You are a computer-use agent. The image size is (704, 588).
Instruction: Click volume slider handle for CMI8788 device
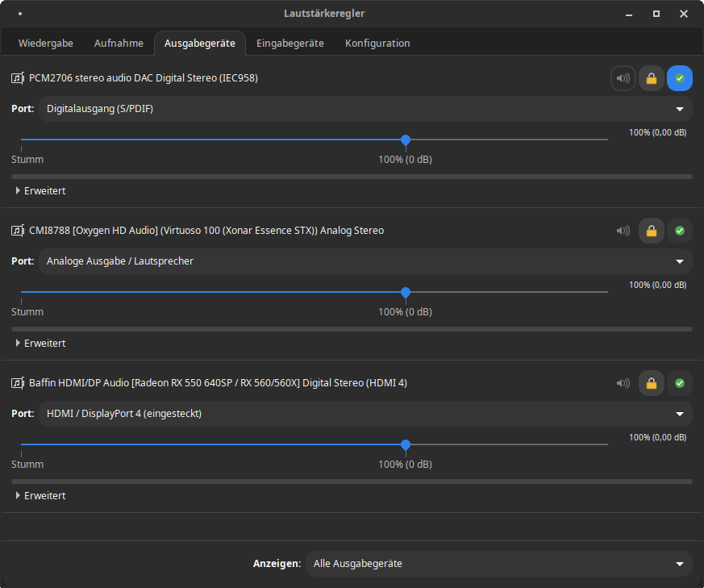406,292
